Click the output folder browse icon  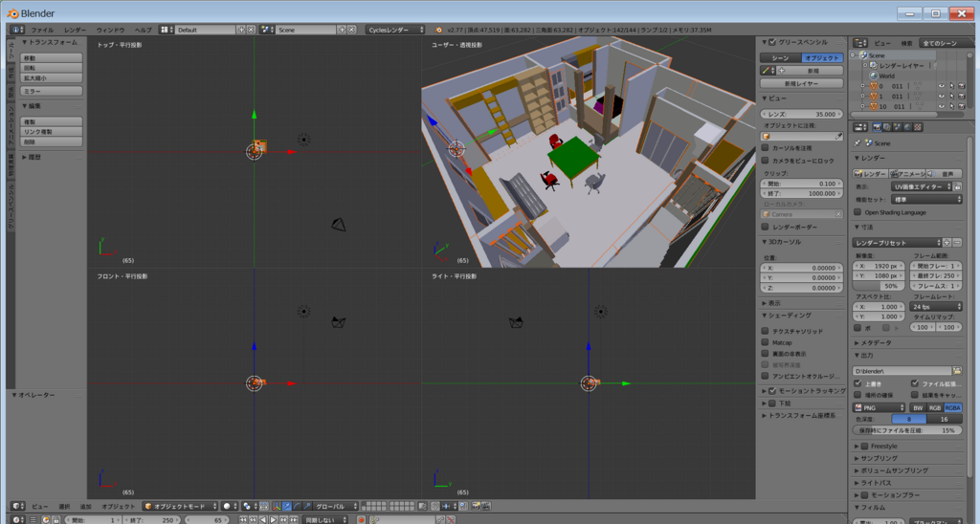click(x=957, y=371)
